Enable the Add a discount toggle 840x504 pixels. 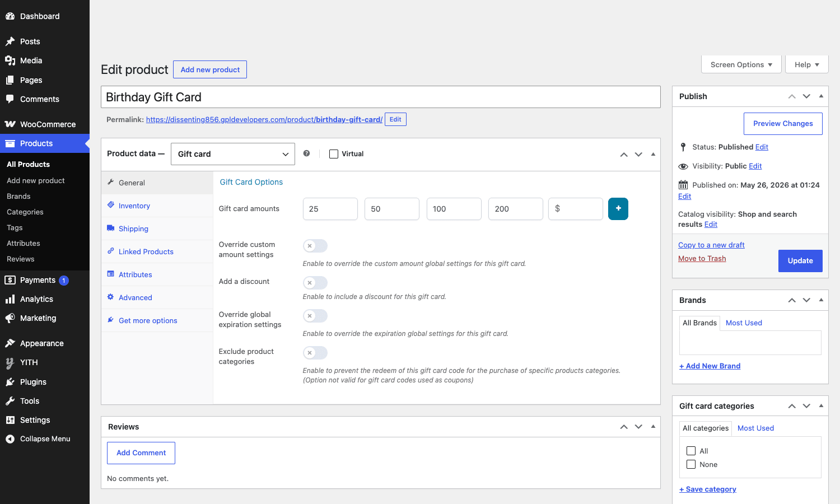pyautogui.click(x=315, y=283)
